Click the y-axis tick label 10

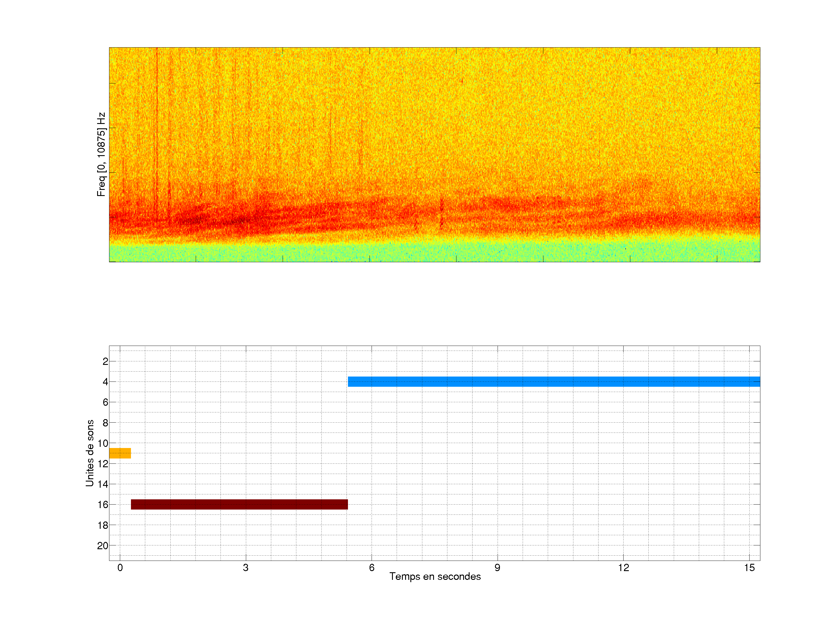103,443
